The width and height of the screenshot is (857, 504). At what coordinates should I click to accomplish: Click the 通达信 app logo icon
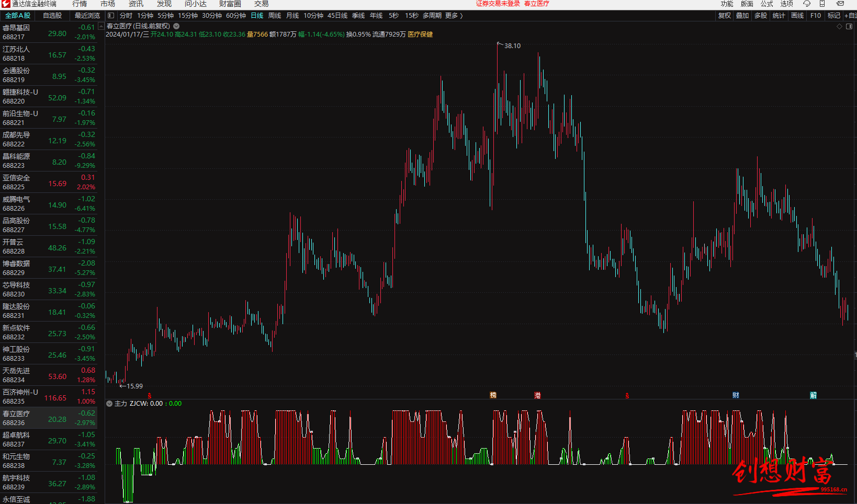[5, 4]
